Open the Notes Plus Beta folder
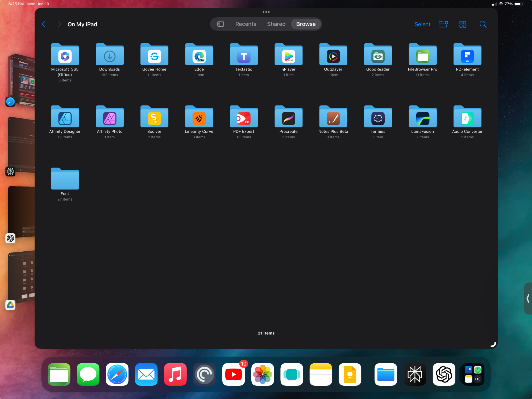The width and height of the screenshot is (532, 399). (333, 117)
